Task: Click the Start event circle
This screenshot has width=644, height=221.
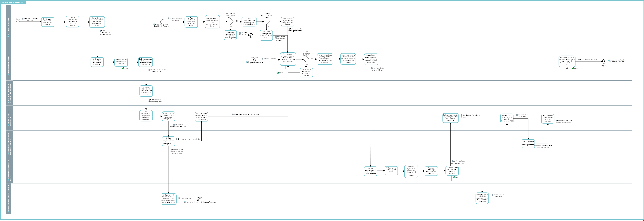Action: 18,22
